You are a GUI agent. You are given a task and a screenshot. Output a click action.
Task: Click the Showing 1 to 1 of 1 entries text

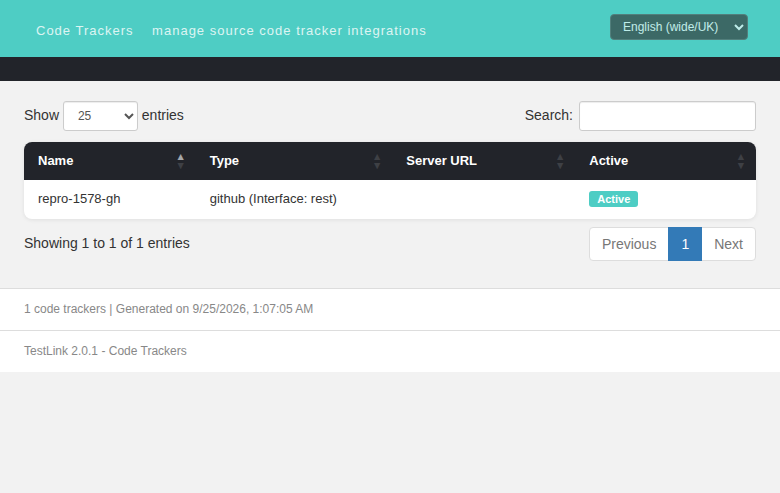[x=107, y=243]
